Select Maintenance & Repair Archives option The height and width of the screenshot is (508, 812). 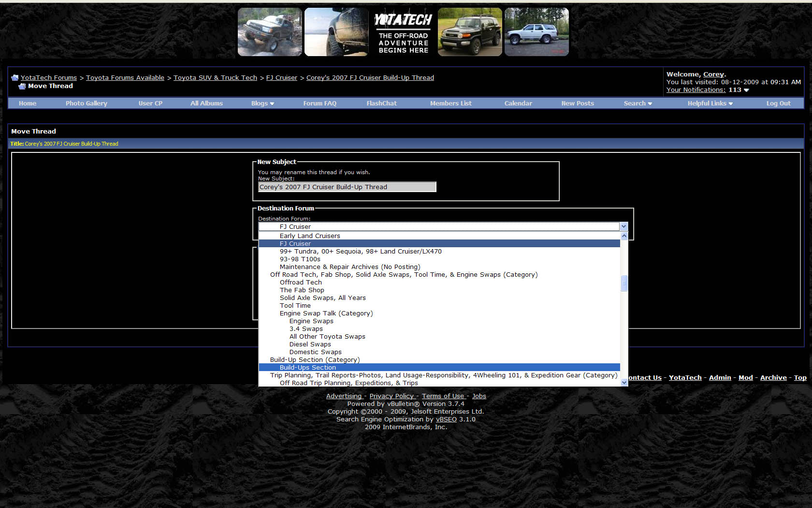coord(439,267)
